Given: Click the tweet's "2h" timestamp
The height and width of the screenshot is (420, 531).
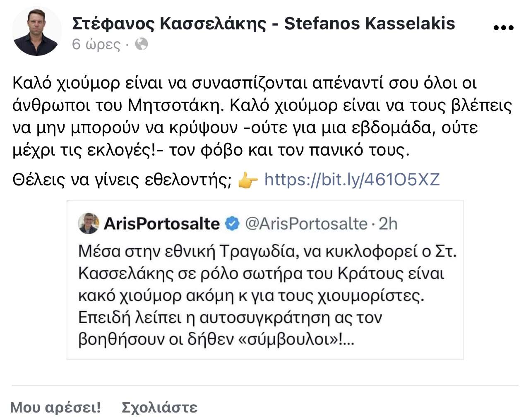Looking at the screenshot, I should (x=388, y=223).
